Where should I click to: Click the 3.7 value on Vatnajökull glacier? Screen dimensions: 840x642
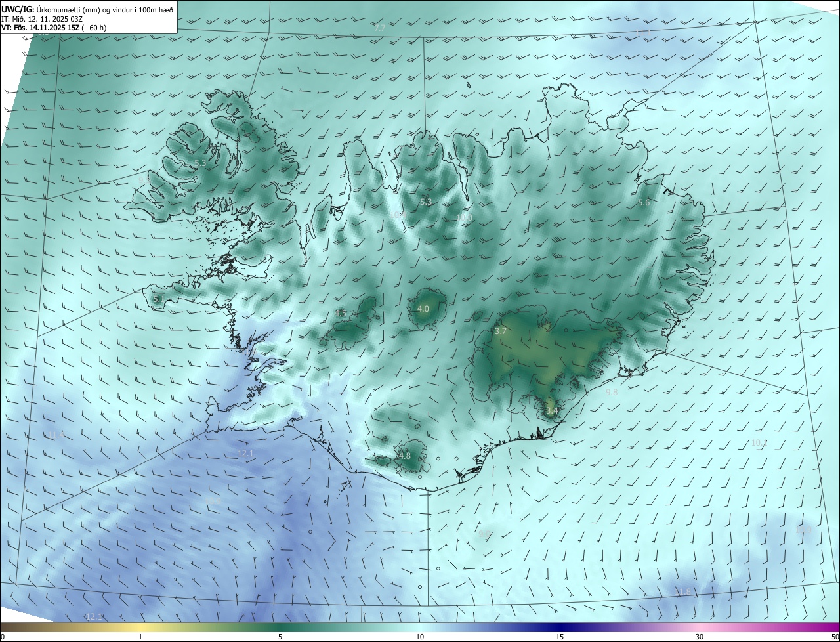tap(500, 332)
